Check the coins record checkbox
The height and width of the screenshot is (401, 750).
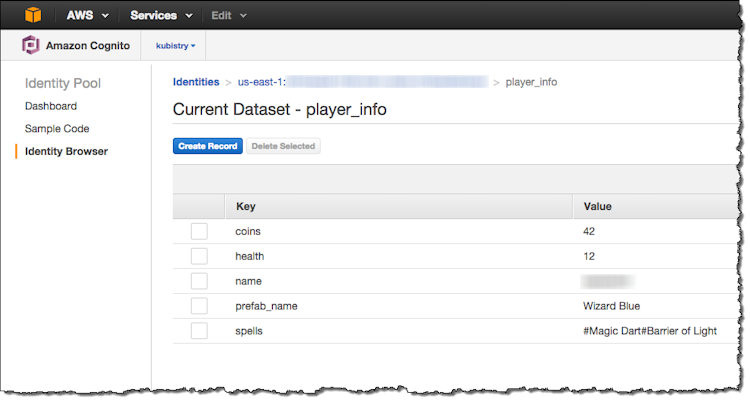tap(199, 231)
